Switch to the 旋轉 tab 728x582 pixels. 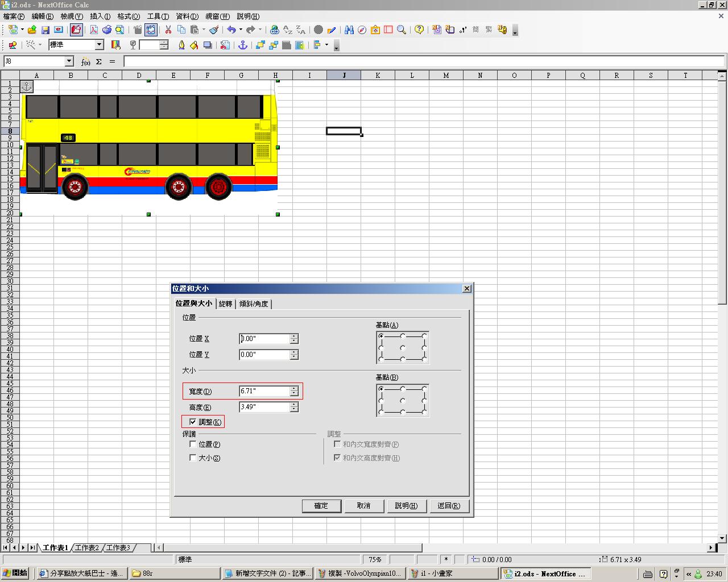[x=225, y=304]
